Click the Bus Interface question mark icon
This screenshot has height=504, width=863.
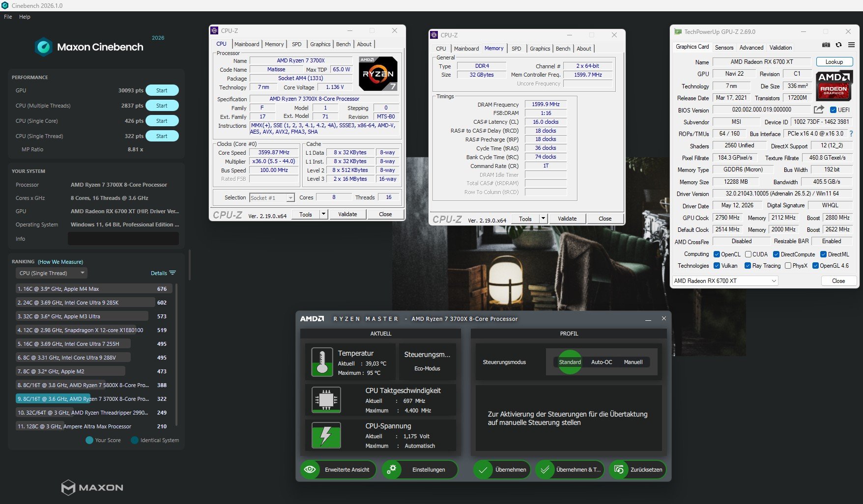(x=851, y=134)
